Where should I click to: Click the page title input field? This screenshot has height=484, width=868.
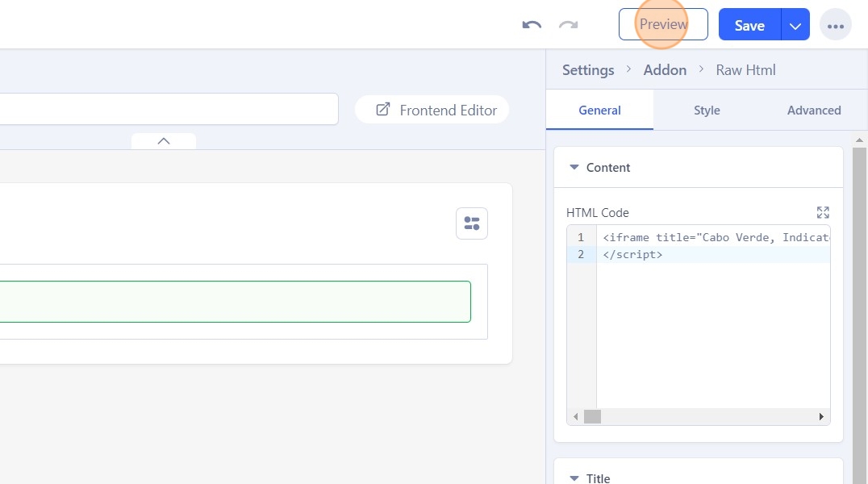tap(169, 109)
